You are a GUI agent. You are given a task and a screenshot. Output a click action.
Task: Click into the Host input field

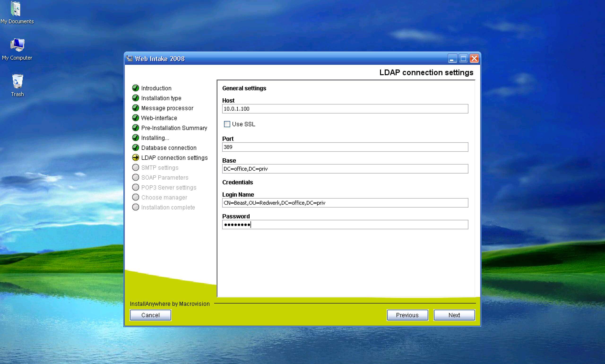345,109
